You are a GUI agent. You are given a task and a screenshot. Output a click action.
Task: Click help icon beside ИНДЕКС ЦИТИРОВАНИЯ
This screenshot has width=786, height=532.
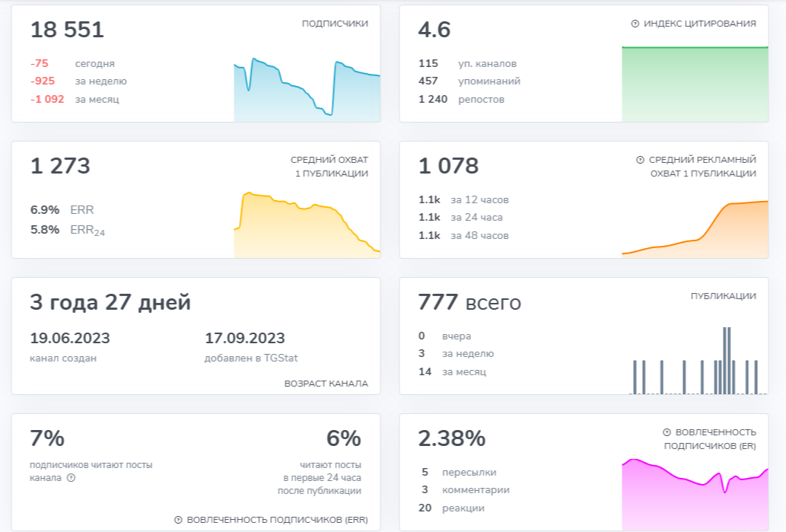(x=635, y=24)
